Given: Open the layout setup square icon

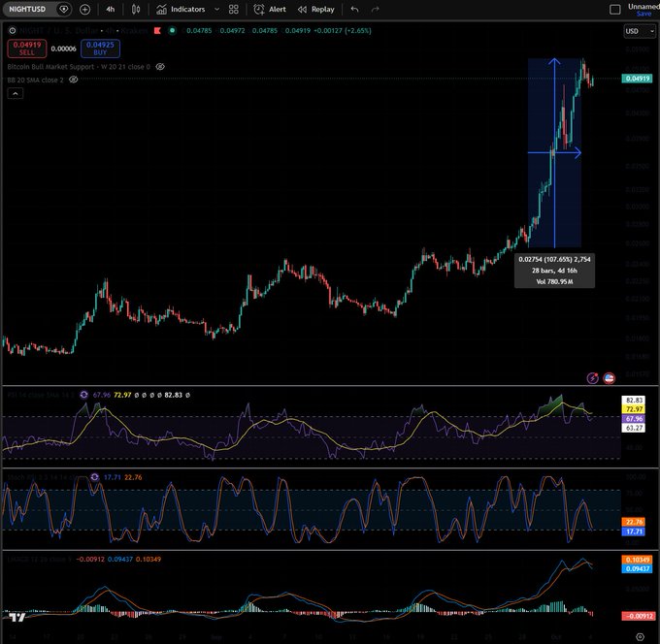Looking at the screenshot, I should [615, 10].
